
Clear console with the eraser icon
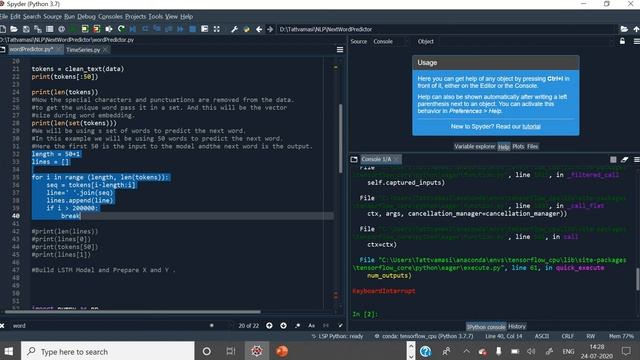(x=624, y=160)
